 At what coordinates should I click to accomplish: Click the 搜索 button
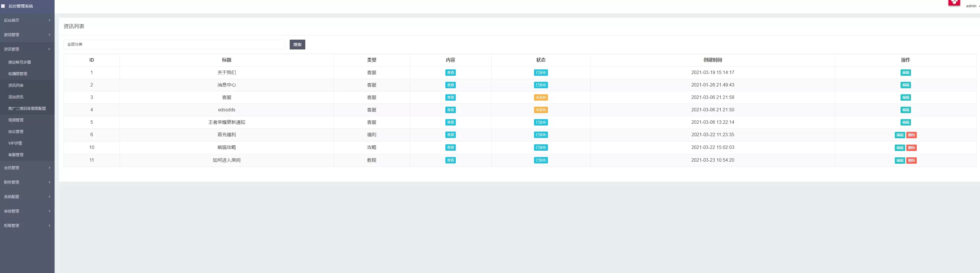[x=297, y=45]
